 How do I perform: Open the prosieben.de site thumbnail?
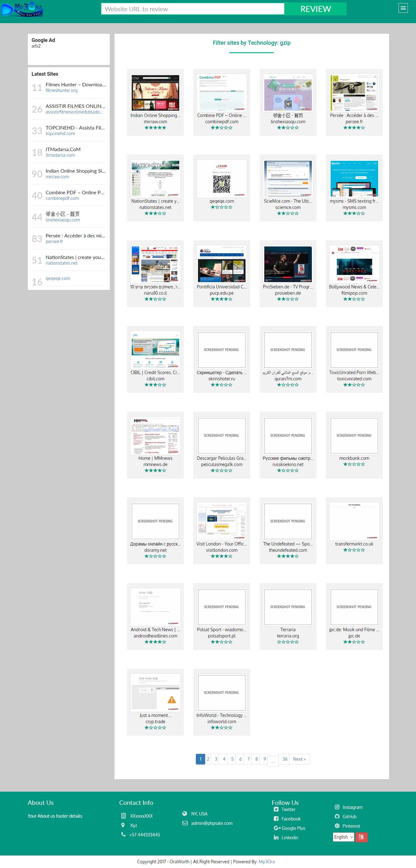288,264
